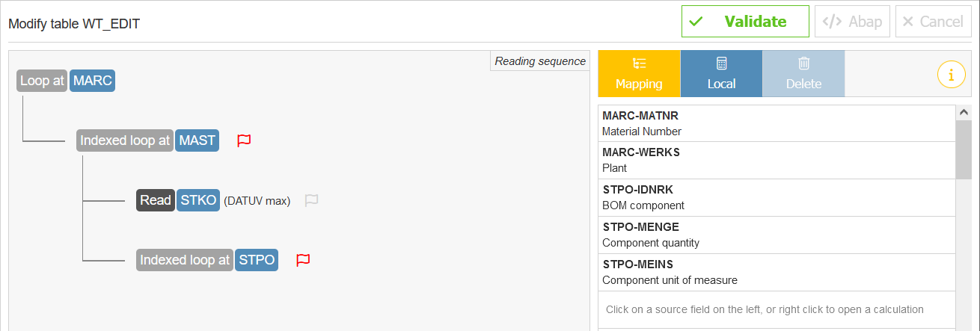Click the grey flag beside STKO

pyautogui.click(x=312, y=200)
